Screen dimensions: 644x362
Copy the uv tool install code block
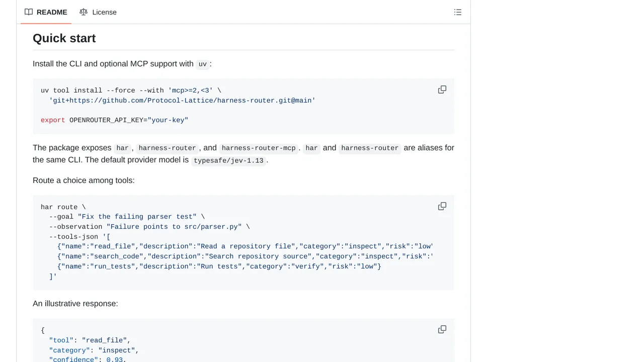[442, 89]
